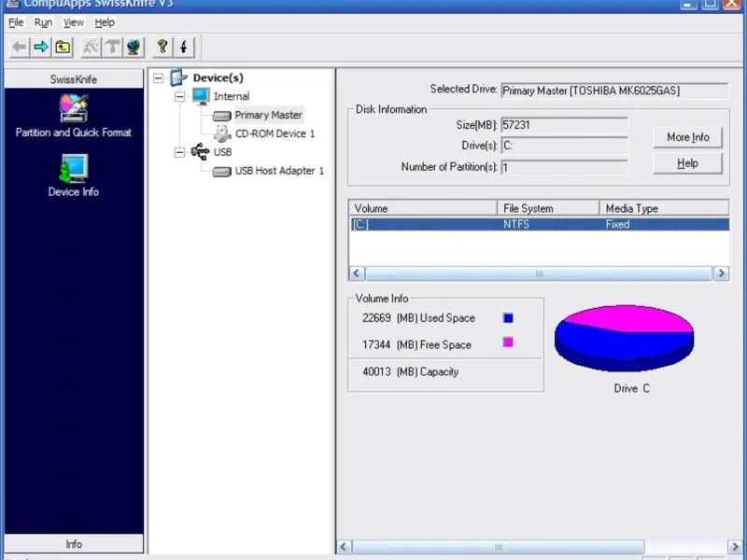The image size is (747, 560).
Task: Open Partition and Quick Format tool
Action: tap(74, 116)
